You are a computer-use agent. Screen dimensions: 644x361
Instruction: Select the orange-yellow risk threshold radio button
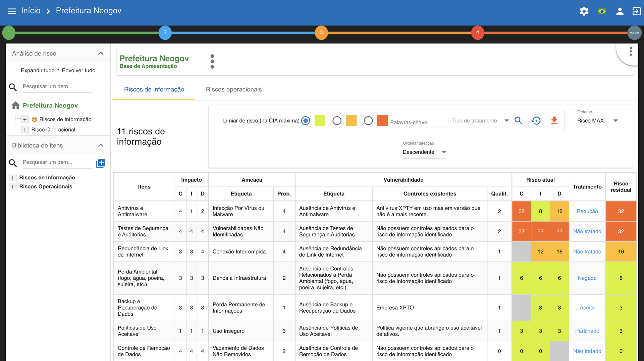click(337, 121)
